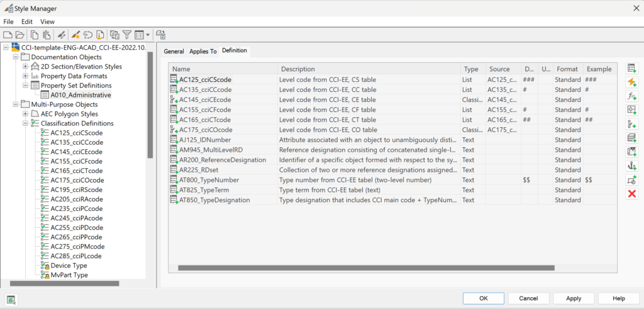Collapse Property Set Definitions node

25,86
